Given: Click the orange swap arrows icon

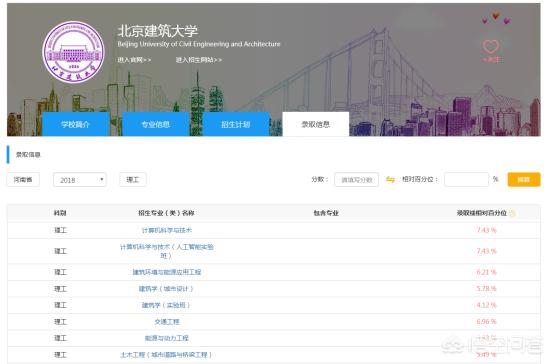Looking at the screenshot, I should click(390, 180).
